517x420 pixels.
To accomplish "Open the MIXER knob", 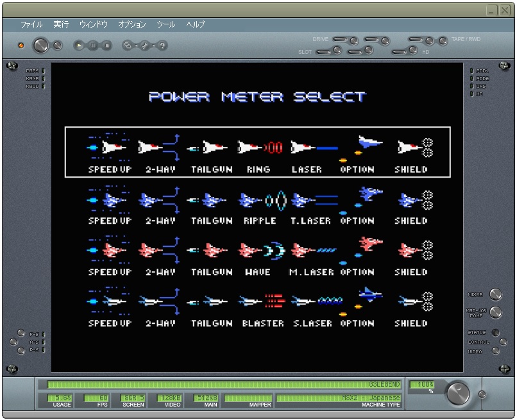I will pos(496,294).
